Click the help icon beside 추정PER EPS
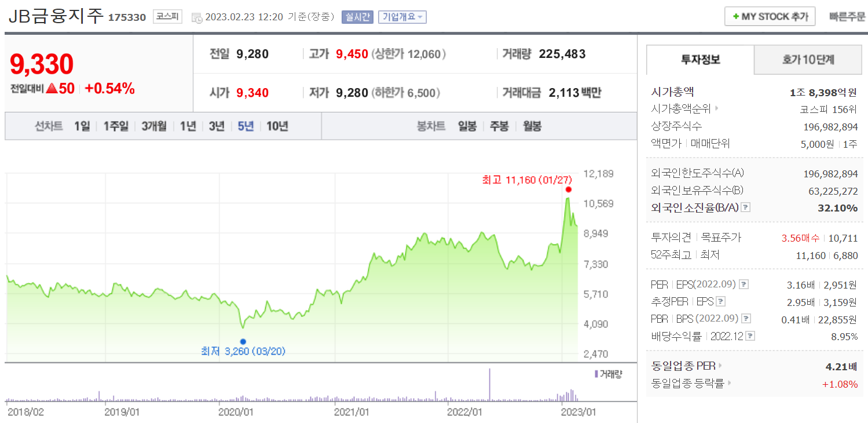Image resolution: width=868 pixels, height=423 pixels. [720, 301]
